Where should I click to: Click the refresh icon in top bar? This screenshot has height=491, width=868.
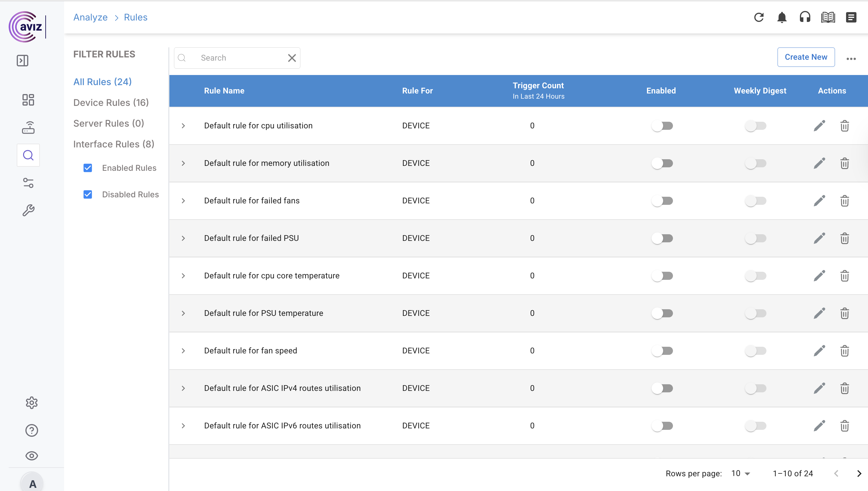[759, 17]
